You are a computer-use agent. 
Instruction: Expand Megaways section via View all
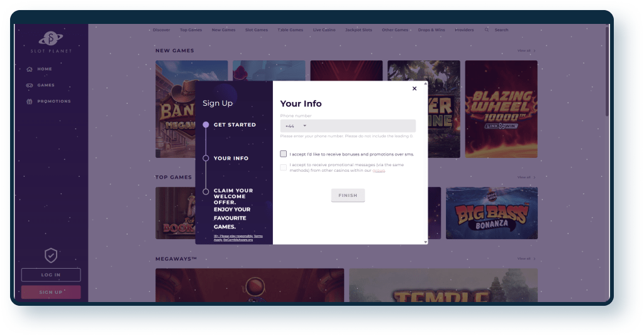tap(526, 259)
